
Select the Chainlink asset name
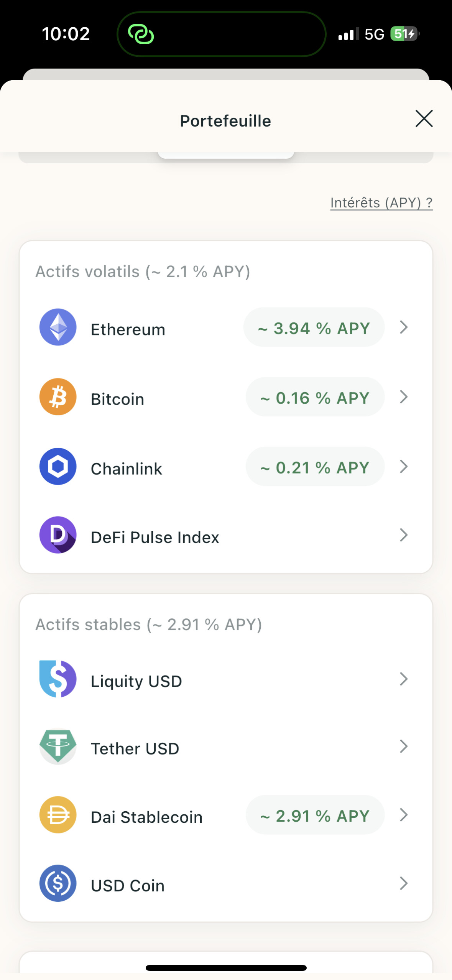127,469
